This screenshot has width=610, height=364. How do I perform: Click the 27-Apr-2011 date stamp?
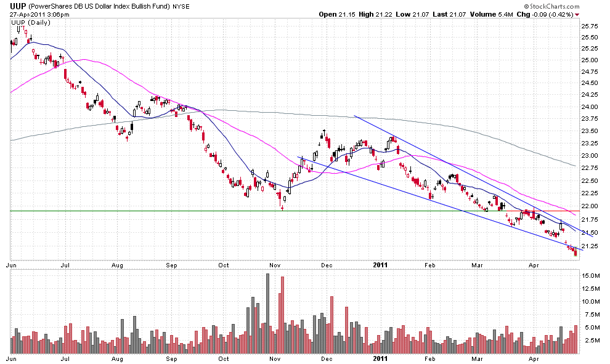click(x=30, y=14)
